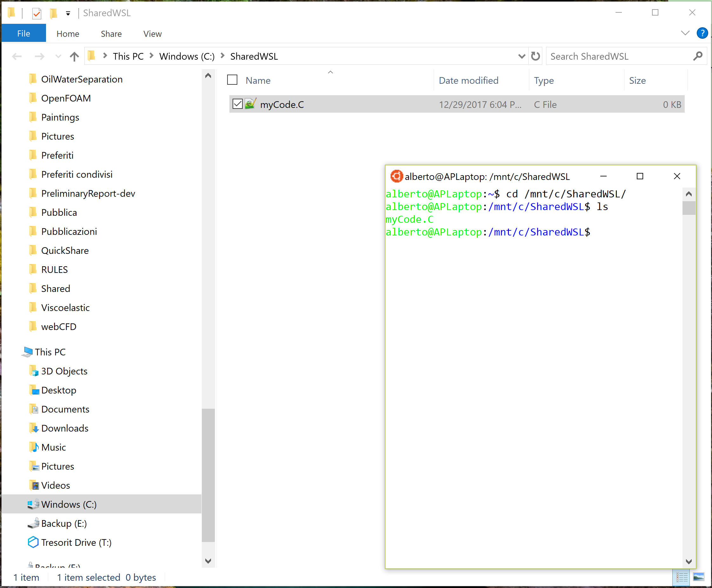Expand the chevron after This PC in address bar
This screenshot has width=712, height=588.
[x=151, y=56]
